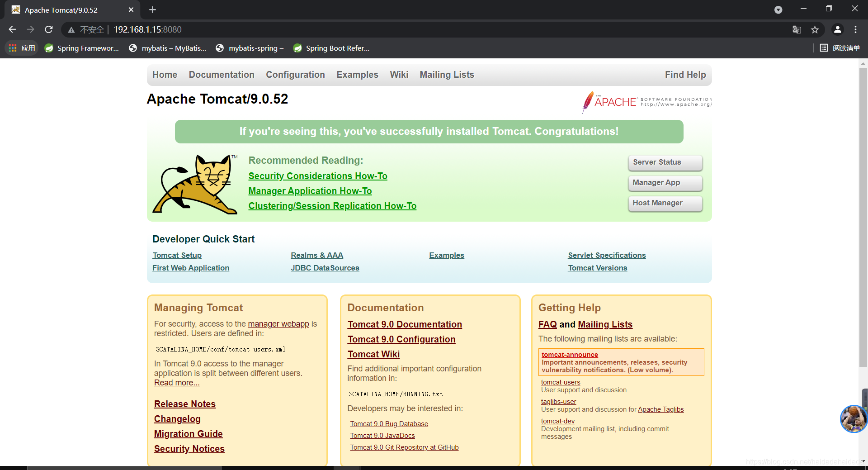Open the Mailing Lists navigation item

click(x=447, y=75)
